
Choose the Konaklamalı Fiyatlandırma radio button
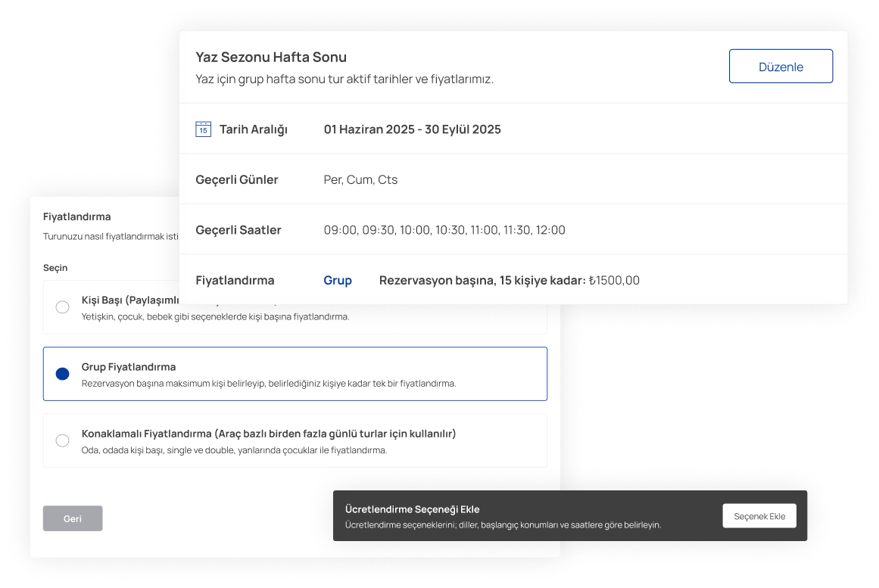coord(63,440)
